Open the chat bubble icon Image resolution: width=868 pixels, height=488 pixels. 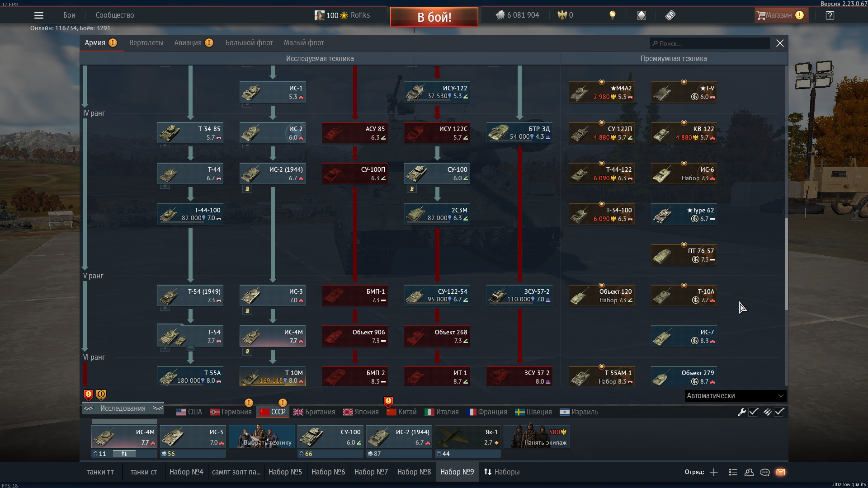tap(765, 472)
